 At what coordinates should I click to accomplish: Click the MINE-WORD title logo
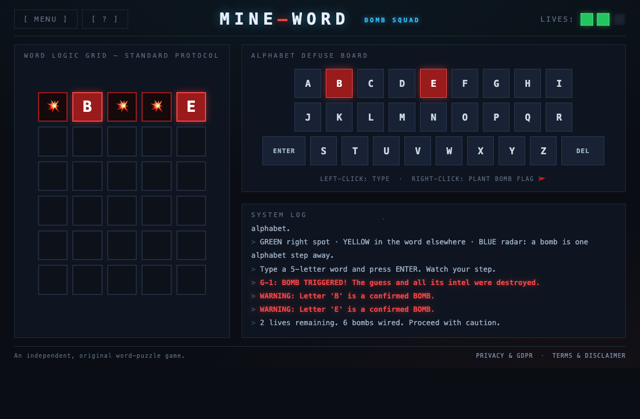point(283,19)
